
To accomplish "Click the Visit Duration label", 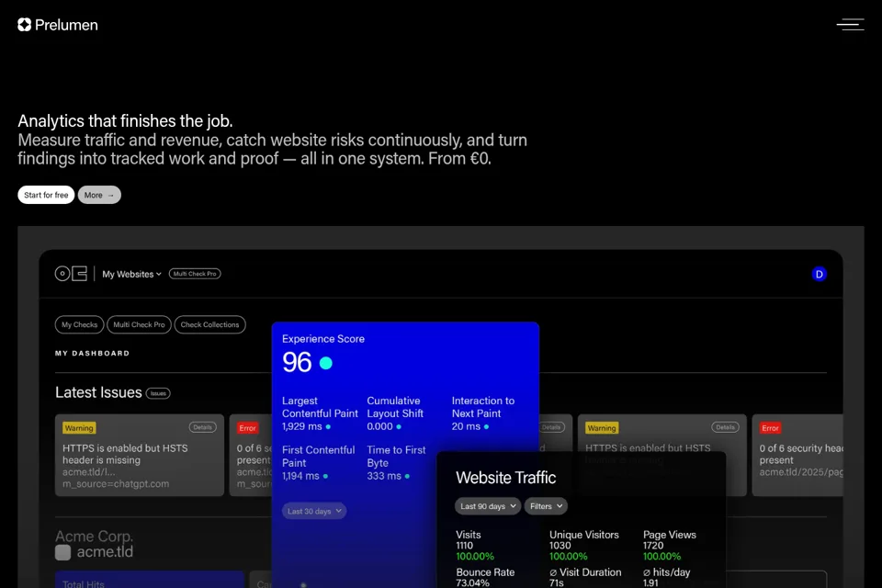I will 585,572.
